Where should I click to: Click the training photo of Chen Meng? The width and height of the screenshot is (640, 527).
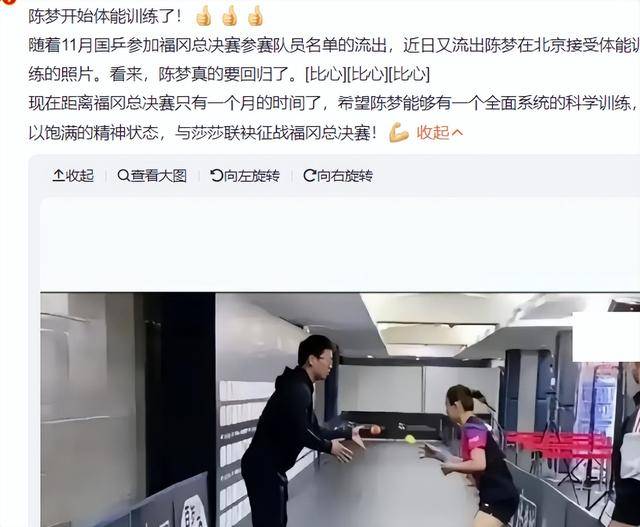(x=340, y=409)
